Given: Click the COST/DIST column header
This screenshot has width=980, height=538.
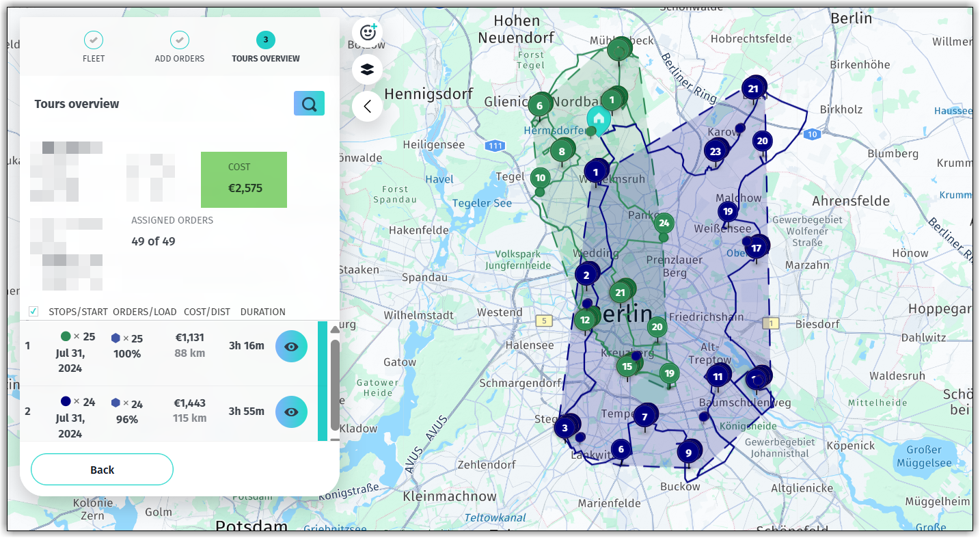Looking at the screenshot, I should [207, 312].
